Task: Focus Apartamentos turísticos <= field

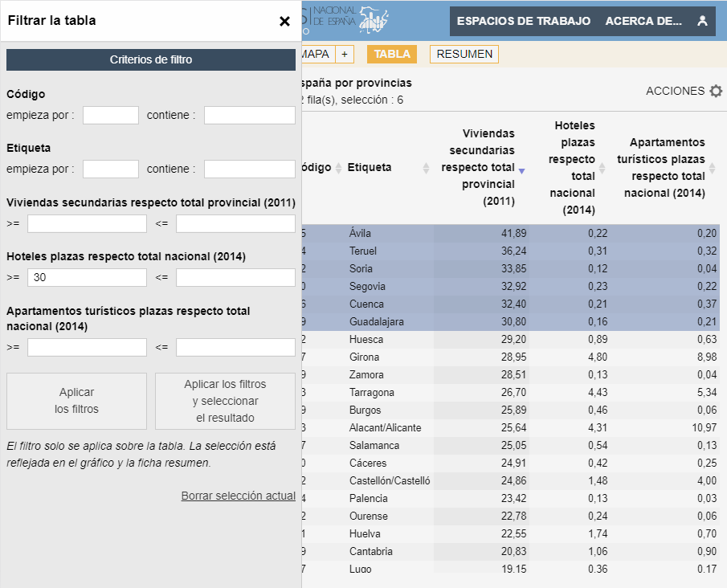Action: tap(235, 347)
